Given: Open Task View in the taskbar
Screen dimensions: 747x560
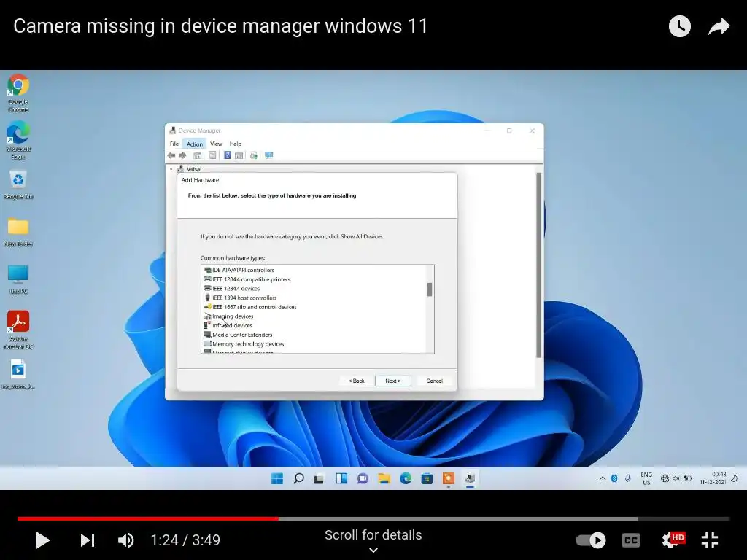Looking at the screenshot, I should 320,478.
